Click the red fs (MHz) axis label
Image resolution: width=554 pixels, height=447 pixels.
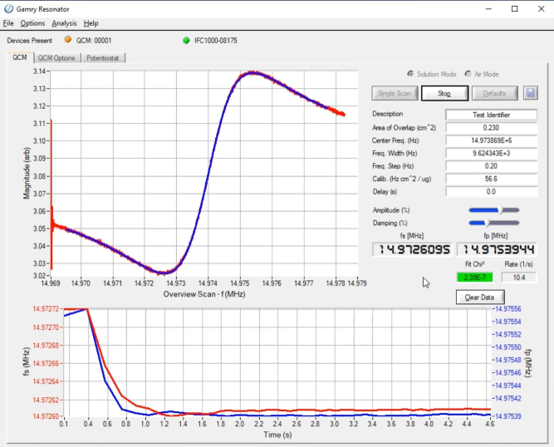pyautogui.click(x=26, y=362)
